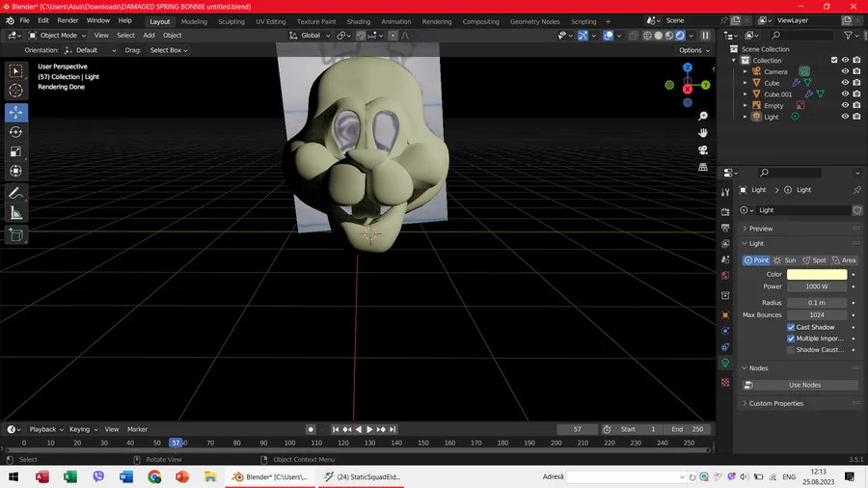Select the Move tool in left toolbar
This screenshot has height=488, width=868.
coord(16,112)
